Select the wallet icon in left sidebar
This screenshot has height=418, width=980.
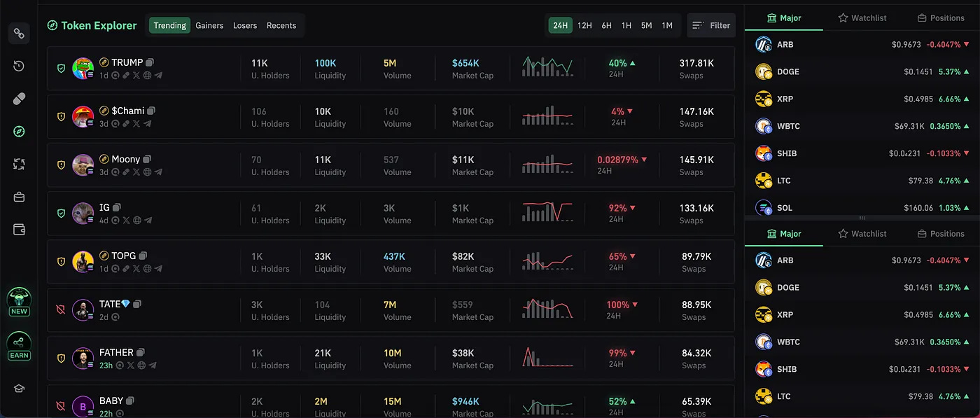[18, 229]
